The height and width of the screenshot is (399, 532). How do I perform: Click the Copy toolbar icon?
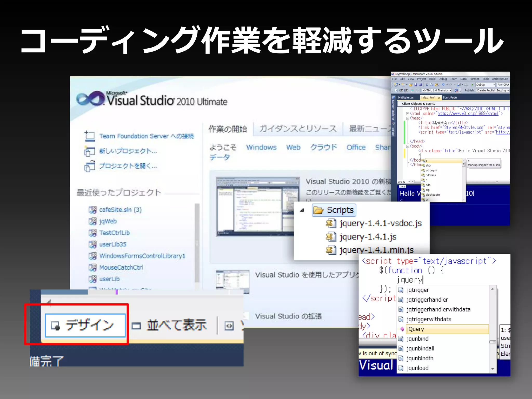coord(431,85)
